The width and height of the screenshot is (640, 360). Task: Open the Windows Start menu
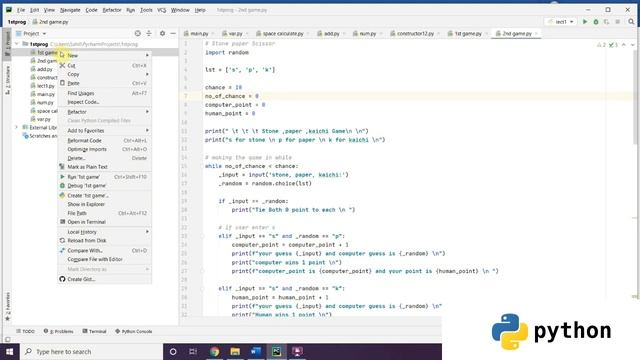[x=9, y=351]
